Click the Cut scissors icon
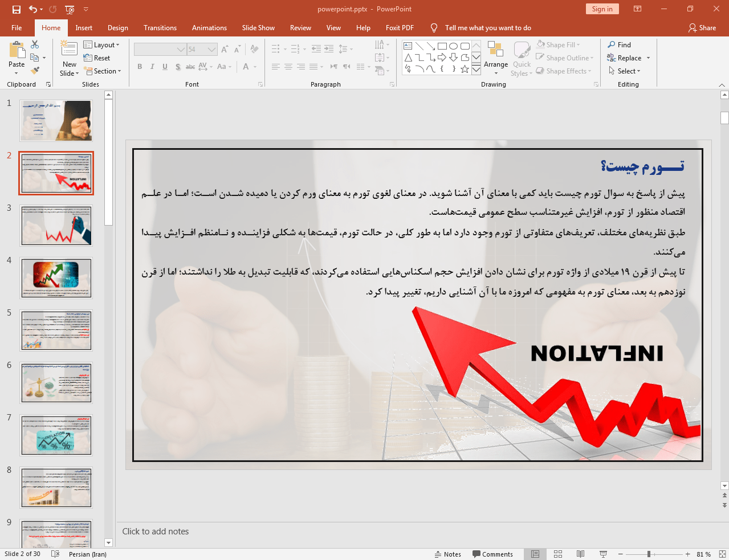 35,44
